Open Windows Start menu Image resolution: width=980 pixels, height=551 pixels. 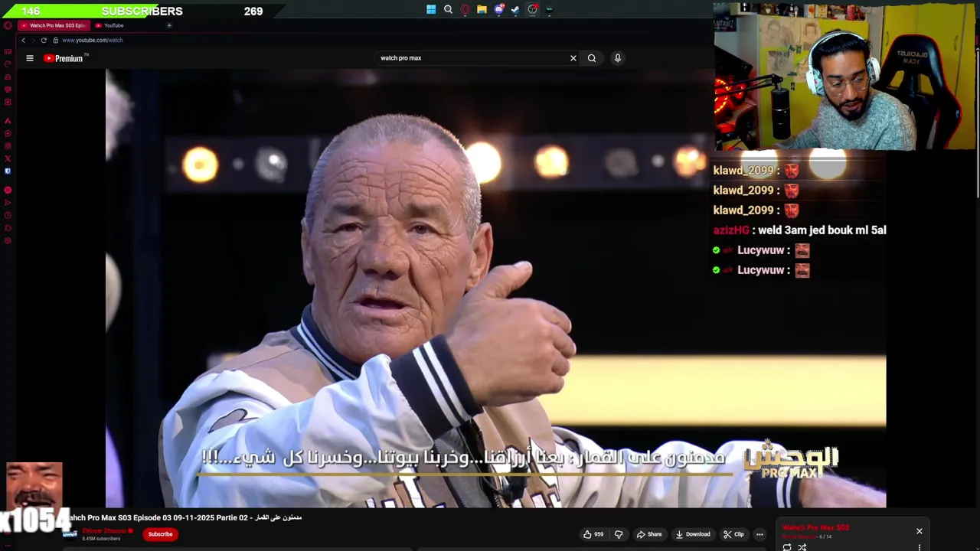click(431, 10)
